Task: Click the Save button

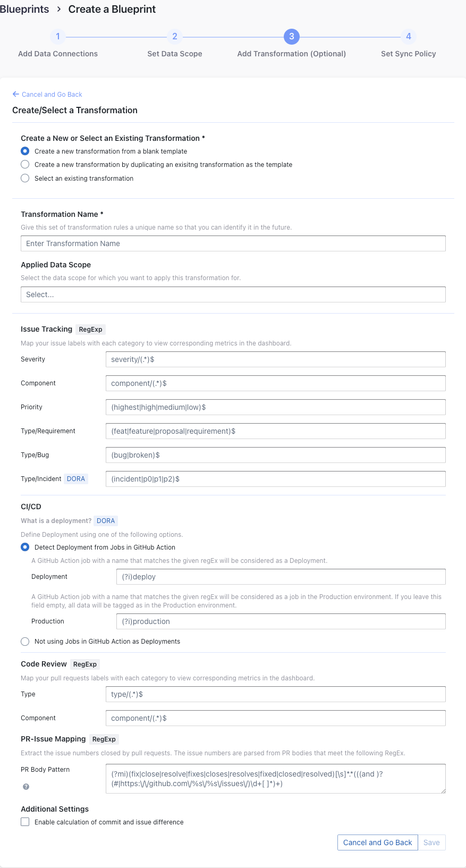Action: tap(431, 842)
